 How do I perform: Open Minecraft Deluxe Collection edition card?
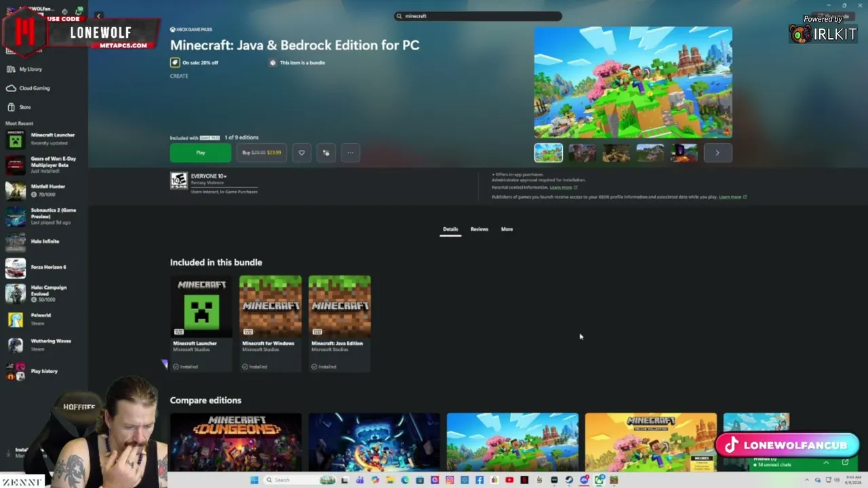click(651, 441)
